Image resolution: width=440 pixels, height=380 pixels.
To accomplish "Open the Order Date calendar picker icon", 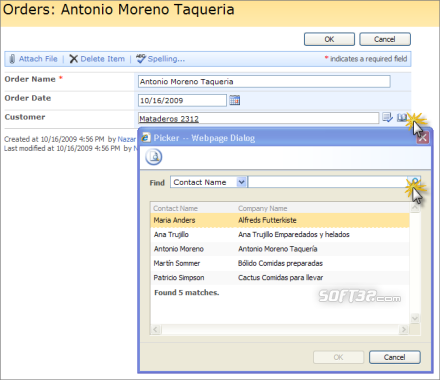I will (235, 100).
